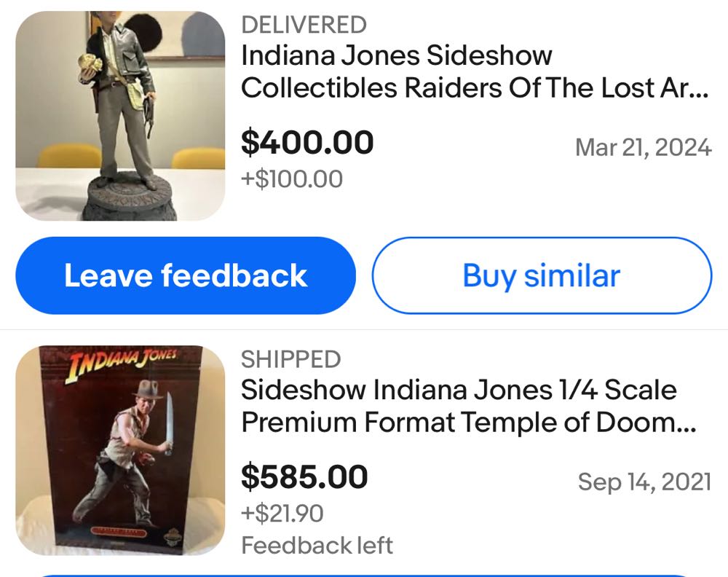Screen dimensions: 728x577
Task: Click the DELIVERED status label
Action: (x=304, y=24)
